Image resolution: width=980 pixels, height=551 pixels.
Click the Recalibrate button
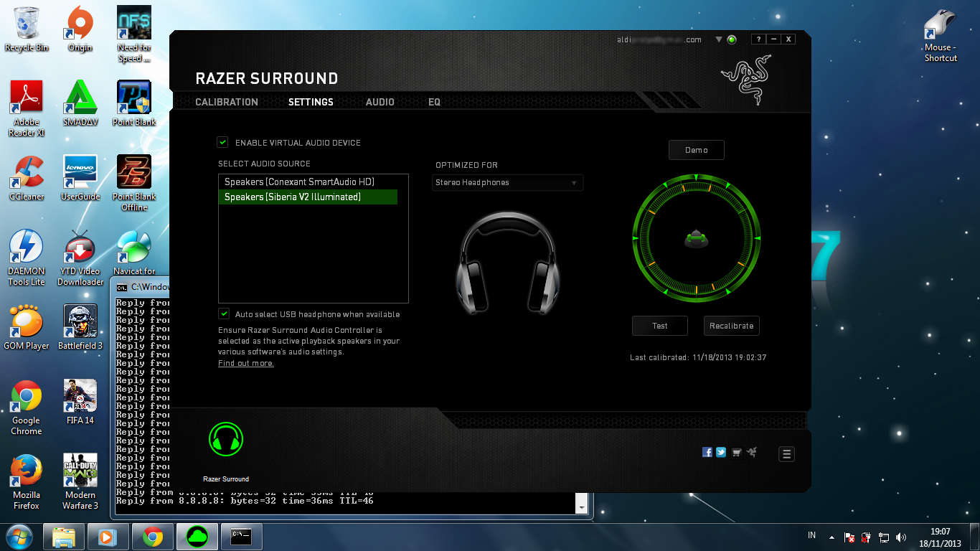pyautogui.click(x=732, y=326)
